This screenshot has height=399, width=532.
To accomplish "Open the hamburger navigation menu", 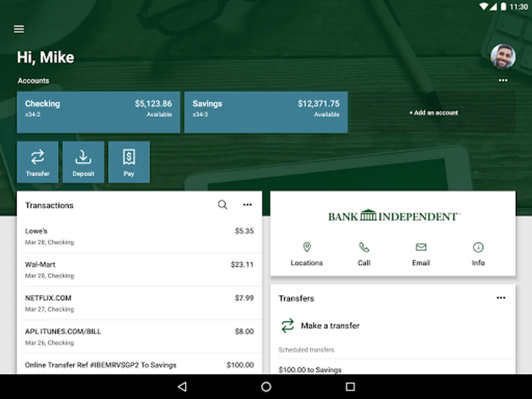I will pyautogui.click(x=19, y=29).
